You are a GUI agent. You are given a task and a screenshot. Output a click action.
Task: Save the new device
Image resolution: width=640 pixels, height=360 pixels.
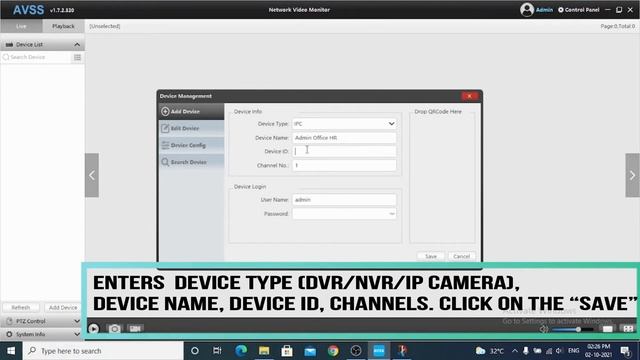(x=431, y=256)
